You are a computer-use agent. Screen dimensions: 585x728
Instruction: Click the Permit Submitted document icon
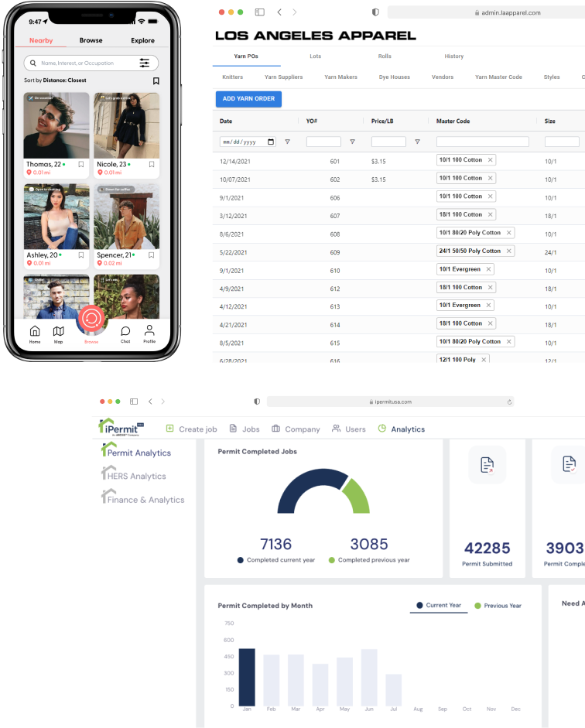click(487, 465)
